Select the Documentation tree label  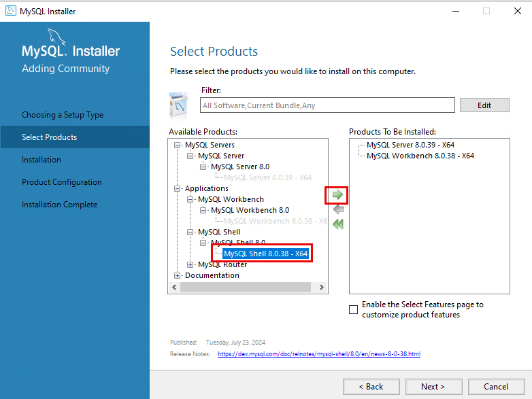pos(212,275)
